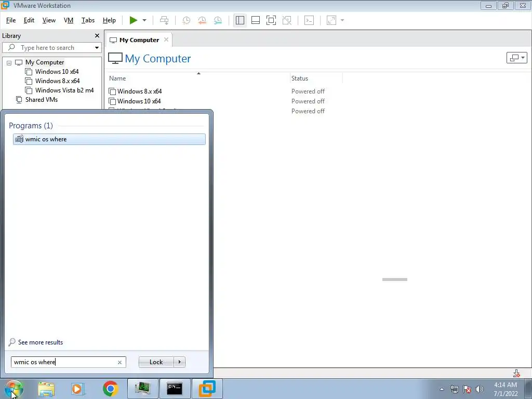Select Windows 8.x x64 list row
The height and width of the screenshot is (399, 532).
point(139,91)
